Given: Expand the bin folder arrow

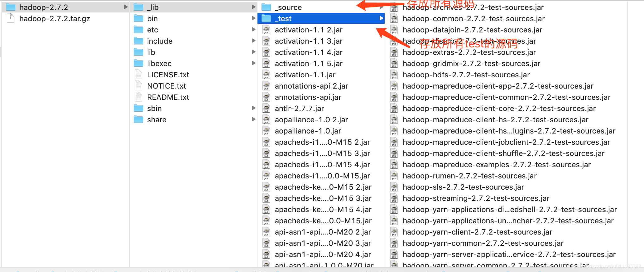Looking at the screenshot, I should point(253,18).
